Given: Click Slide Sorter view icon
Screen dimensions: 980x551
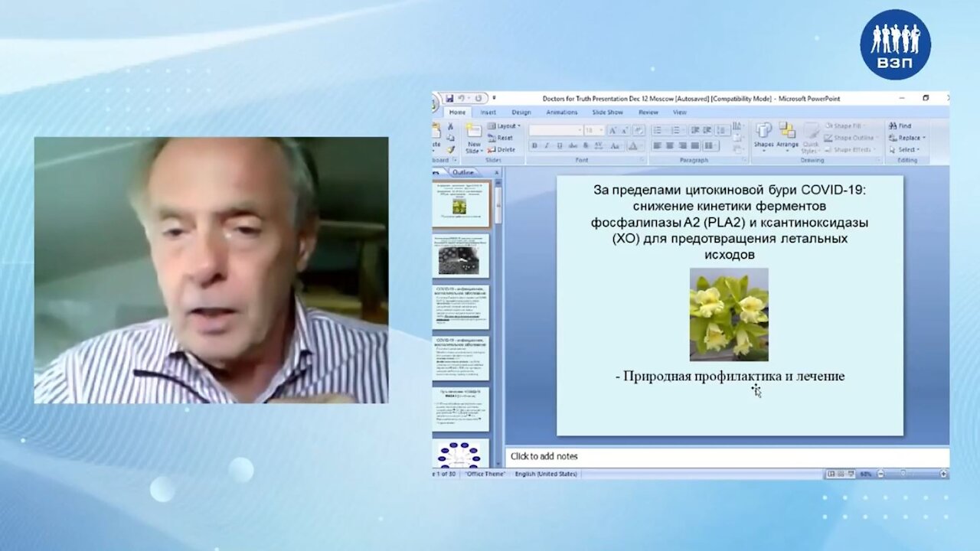Looking at the screenshot, I should tap(841, 474).
